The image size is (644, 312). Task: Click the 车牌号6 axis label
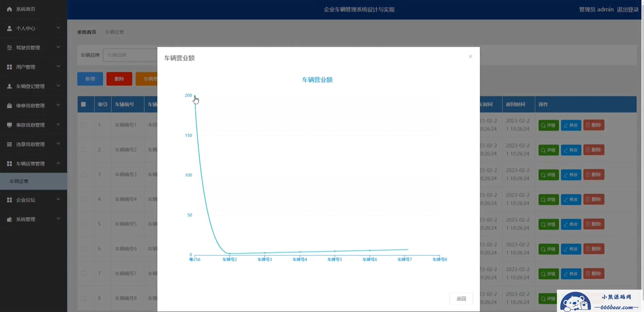coord(370,259)
